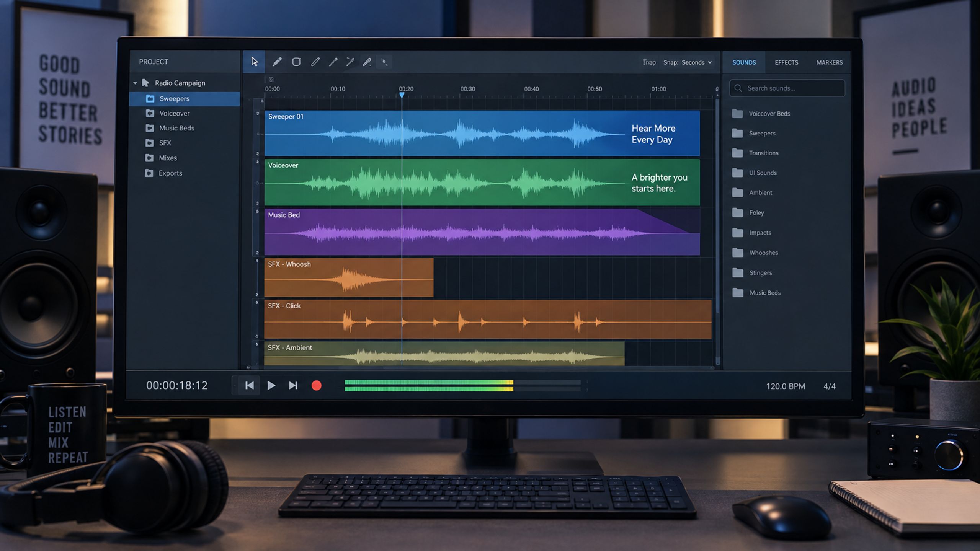This screenshot has width=980, height=551.
Task: Open the Transitions sound folder
Action: pos(755,153)
